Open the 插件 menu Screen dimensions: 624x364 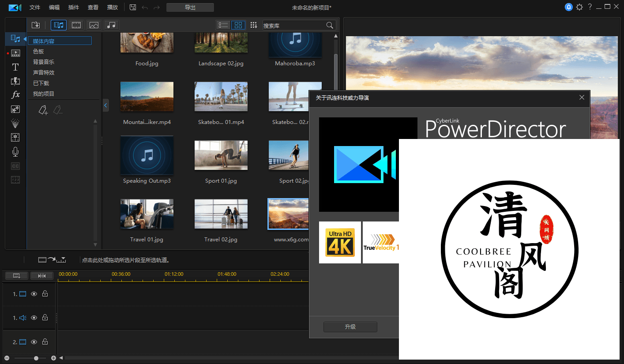click(74, 8)
